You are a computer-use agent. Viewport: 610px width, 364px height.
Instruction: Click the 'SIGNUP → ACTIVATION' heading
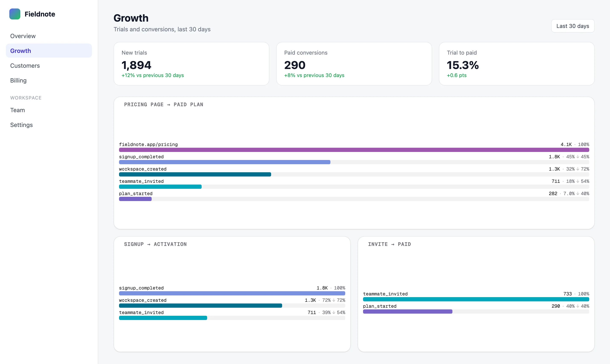pos(155,244)
